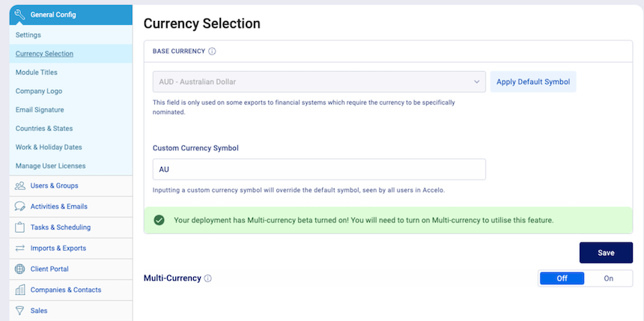Click the Sales funnel icon

point(19,311)
